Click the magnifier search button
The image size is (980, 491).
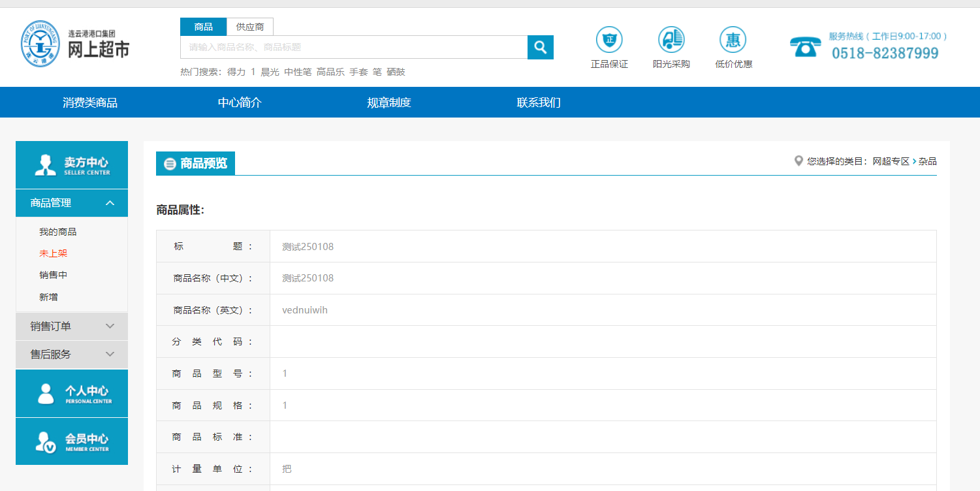pyautogui.click(x=540, y=47)
